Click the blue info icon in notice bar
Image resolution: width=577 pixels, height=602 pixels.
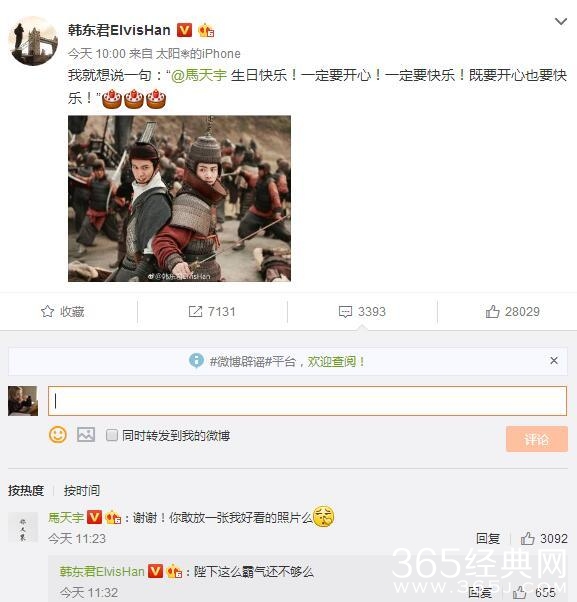196,361
